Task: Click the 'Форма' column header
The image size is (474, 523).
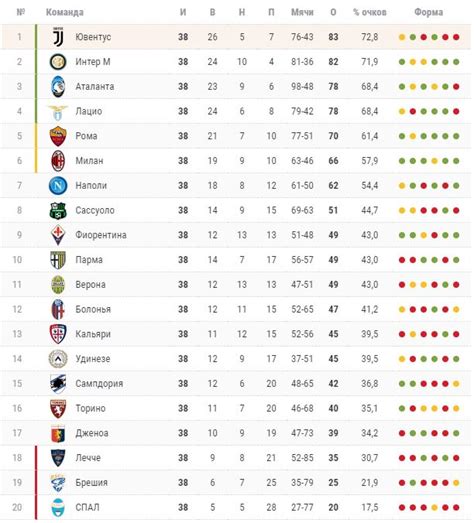Action: pos(429,12)
